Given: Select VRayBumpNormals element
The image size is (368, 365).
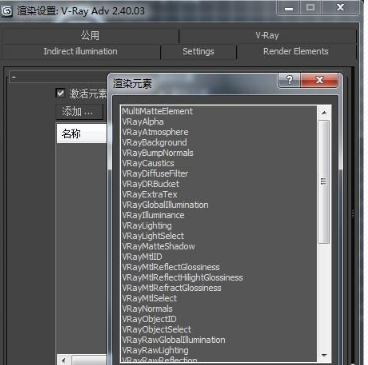Looking at the screenshot, I should 219,153.
